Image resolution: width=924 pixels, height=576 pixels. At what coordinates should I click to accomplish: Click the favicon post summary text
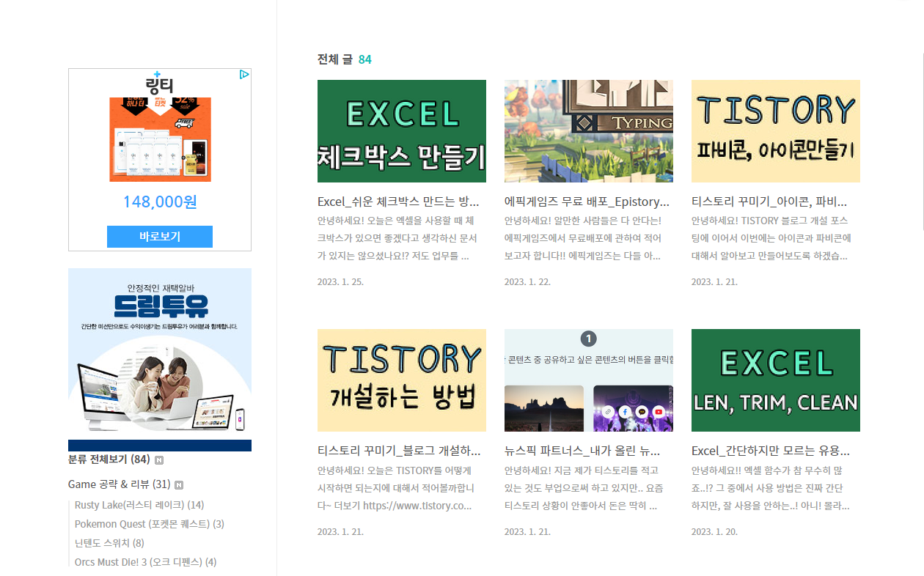pyautogui.click(x=771, y=238)
